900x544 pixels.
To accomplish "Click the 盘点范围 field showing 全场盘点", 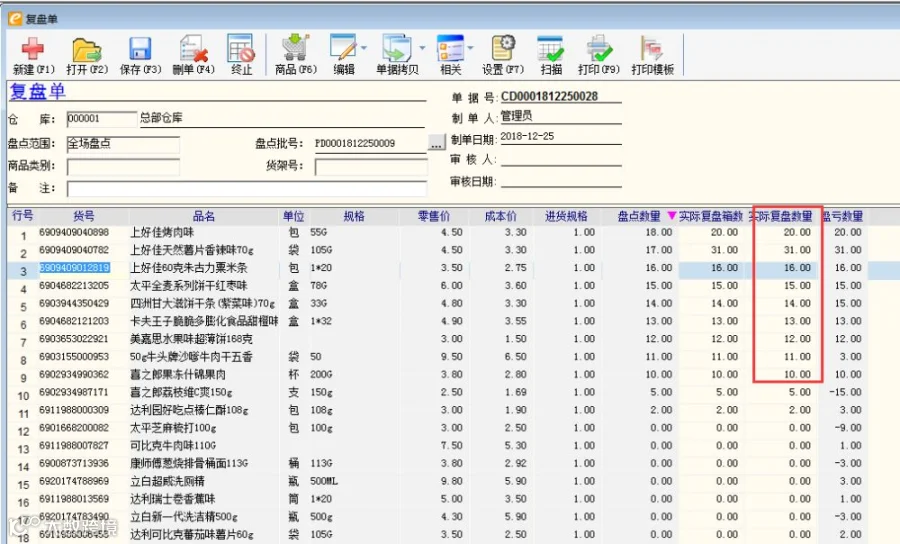I will [x=123, y=143].
